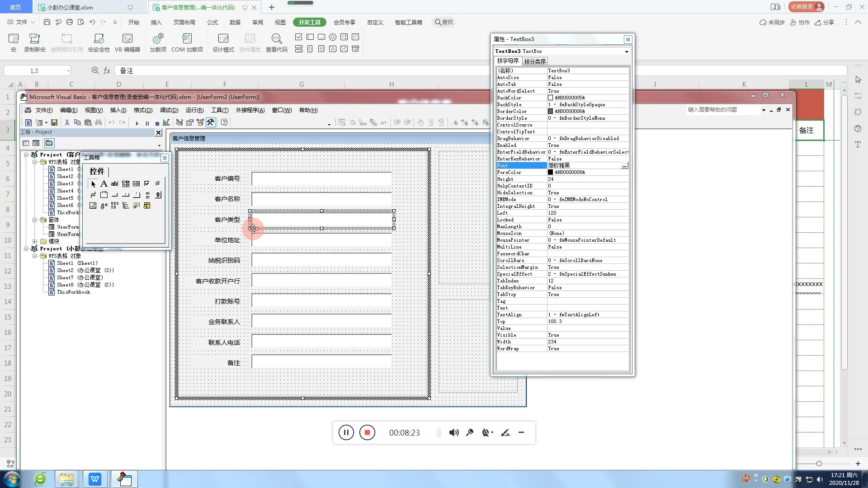Viewport: 868px width, 488px height.
Task: Select the Label control in toolbox
Action: [104, 183]
